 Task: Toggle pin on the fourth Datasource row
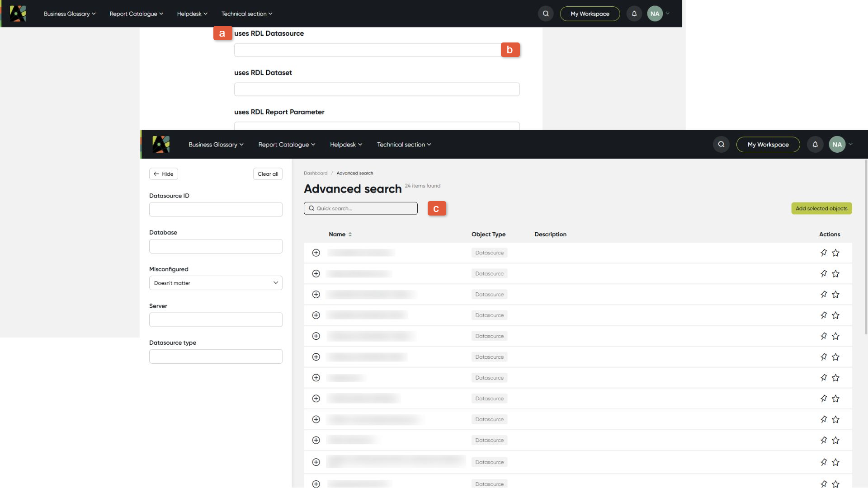tap(823, 315)
